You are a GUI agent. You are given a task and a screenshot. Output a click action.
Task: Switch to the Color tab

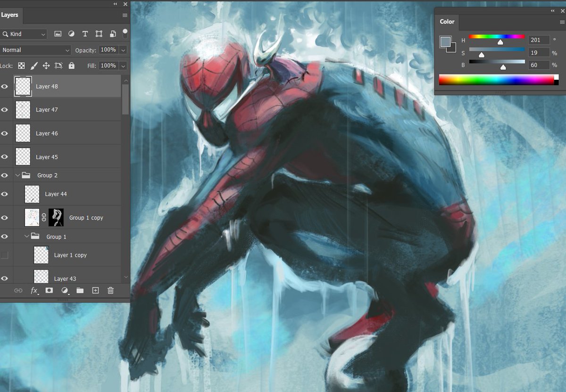tap(447, 22)
